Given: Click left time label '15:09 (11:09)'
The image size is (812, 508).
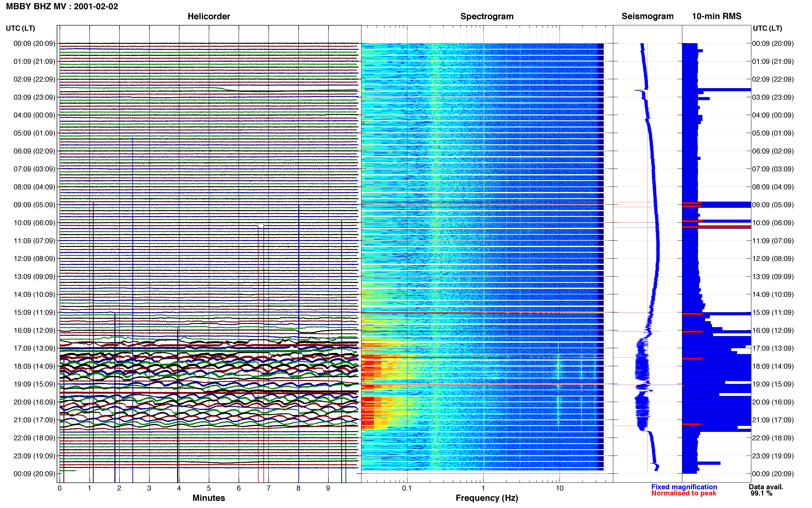Looking at the screenshot, I should click(34, 312).
